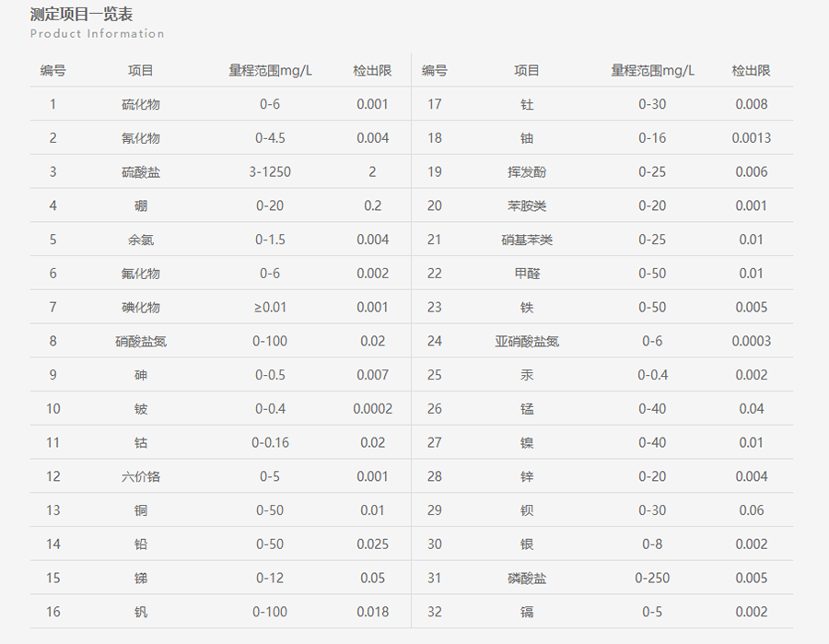Click the 0.04 detection limit
The height and width of the screenshot is (644, 829).
(752, 409)
